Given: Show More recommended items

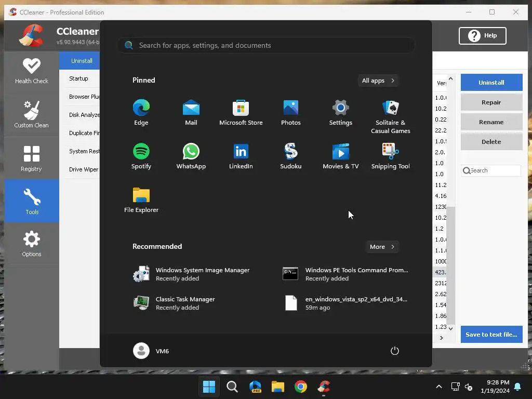Looking at the screenshot, I should tap(382, 247).
